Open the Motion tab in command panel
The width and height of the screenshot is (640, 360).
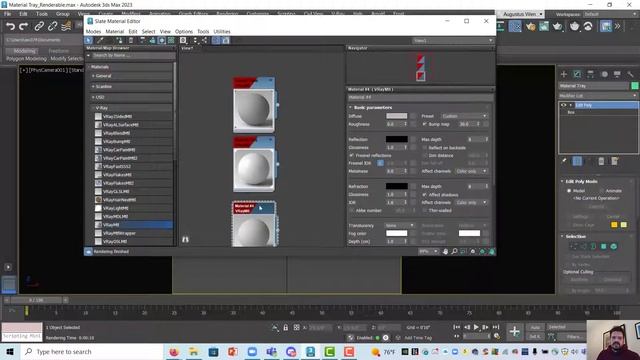[604, 74]
